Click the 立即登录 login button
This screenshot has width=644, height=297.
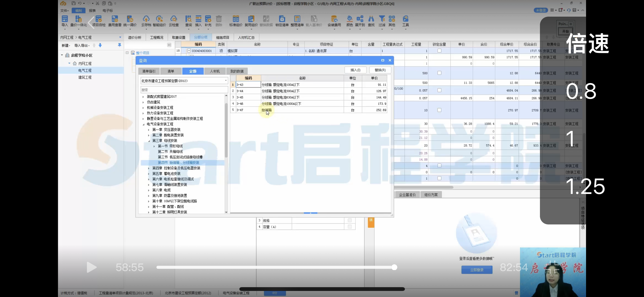pos(477,270)
